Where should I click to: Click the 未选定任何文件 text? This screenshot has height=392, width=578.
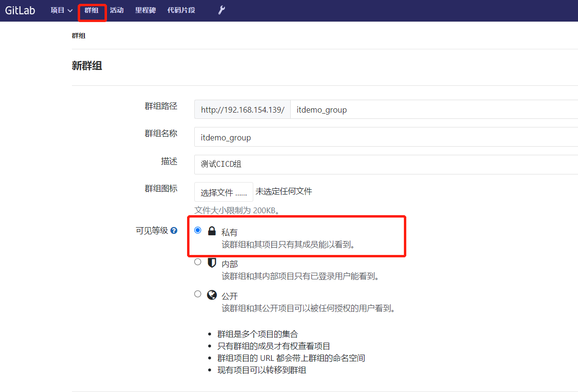[283, 192]
